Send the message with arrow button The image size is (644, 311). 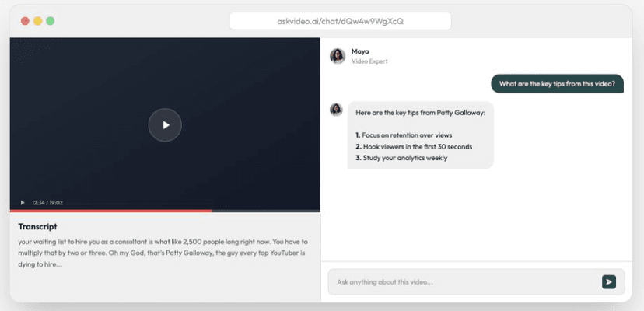[609, 281]
